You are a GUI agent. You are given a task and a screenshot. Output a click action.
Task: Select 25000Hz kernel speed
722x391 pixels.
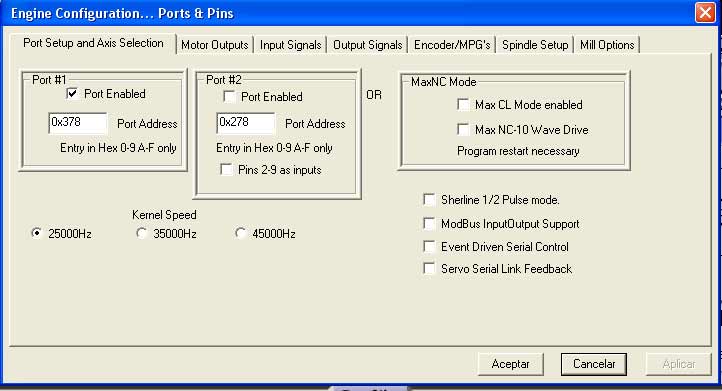coord(36,233)
